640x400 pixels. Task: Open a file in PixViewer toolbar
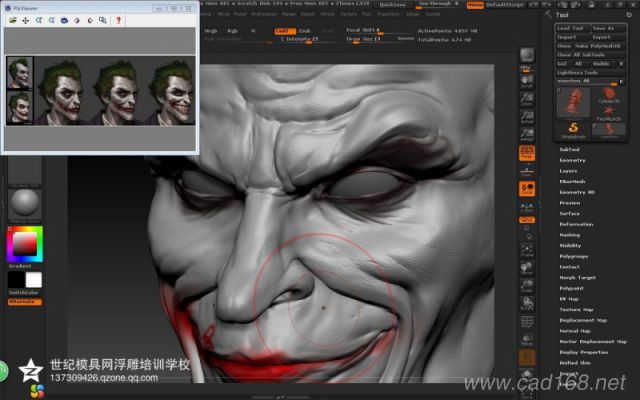13,20
